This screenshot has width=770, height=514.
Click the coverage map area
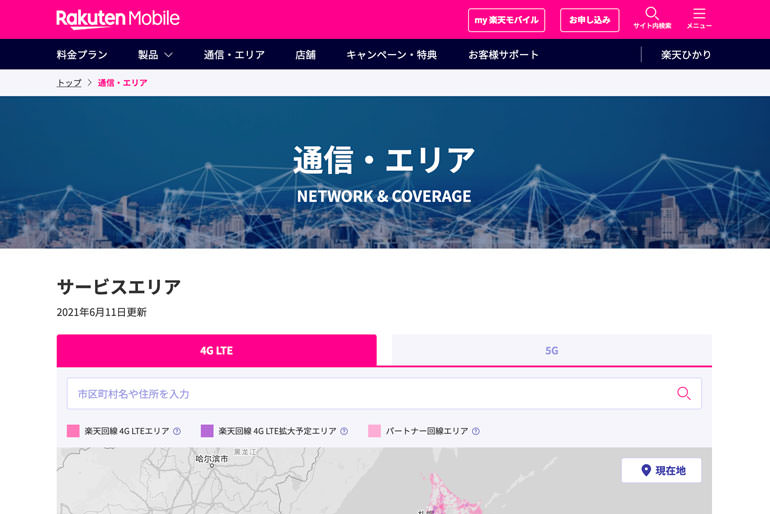[384, 481]
